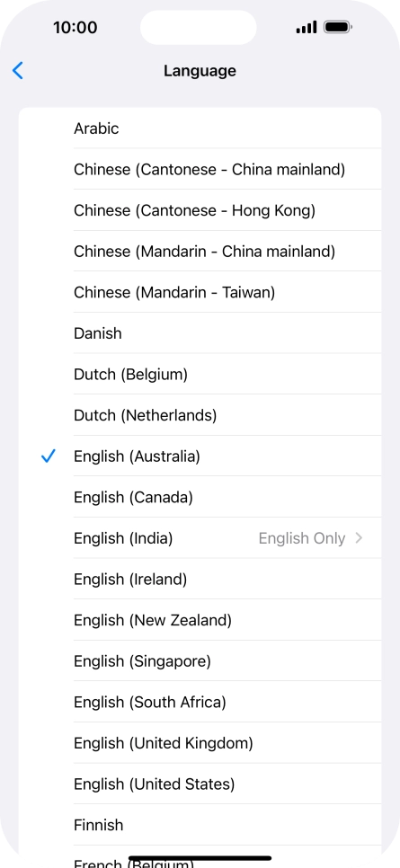Choose Chinese (Cantonese - Hong Kong)
The image size is (400, 868).
click(x=200, y=210)
